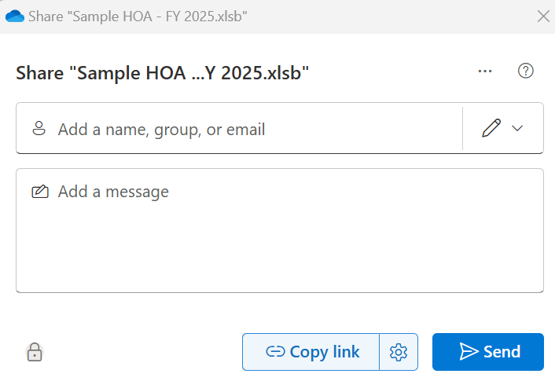This screenshot has height=392, width=555.
Task: Click the person icon in recipient field
Action: [39, 129]
